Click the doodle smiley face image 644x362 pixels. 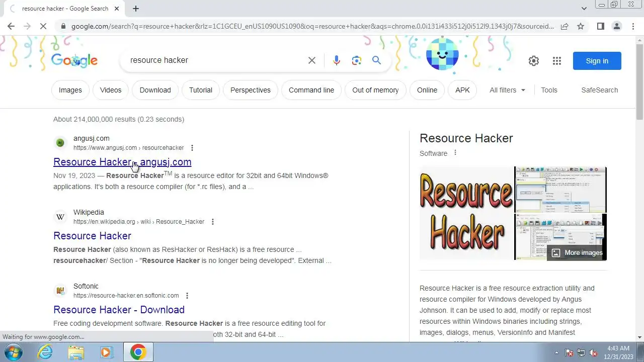pyautogui.click(x=442, y=53)
